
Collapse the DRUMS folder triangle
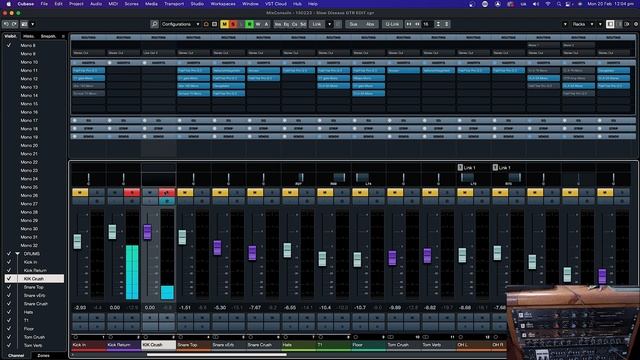point(18,253)
